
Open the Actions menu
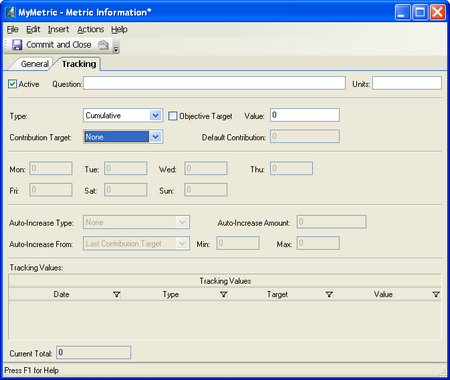(x=90, y=29)
